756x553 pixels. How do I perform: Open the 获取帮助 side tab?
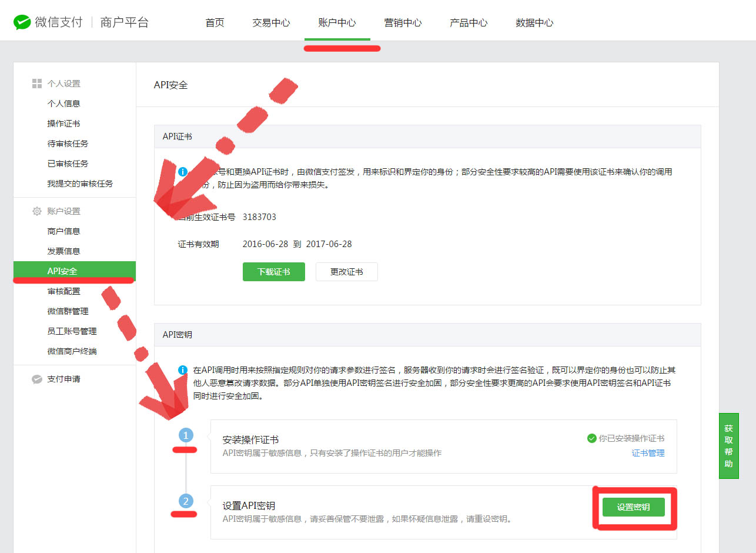[x=728, y=446]
